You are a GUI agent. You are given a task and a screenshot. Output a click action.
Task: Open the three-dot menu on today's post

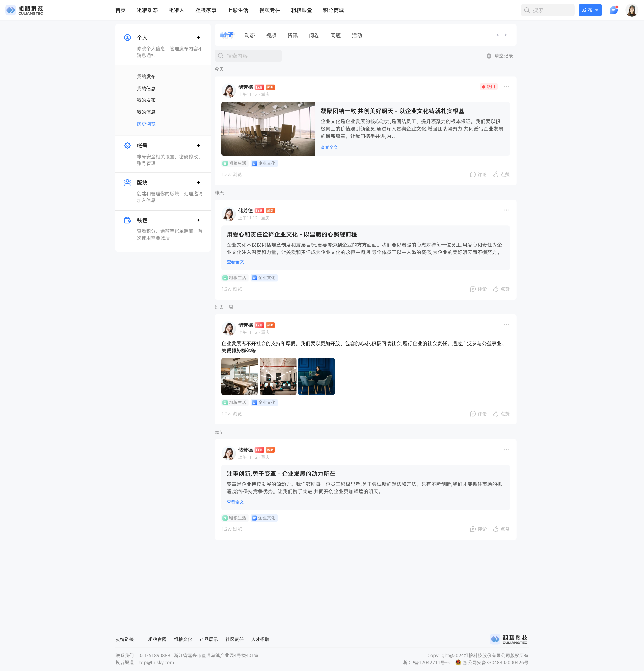(506, 87)
